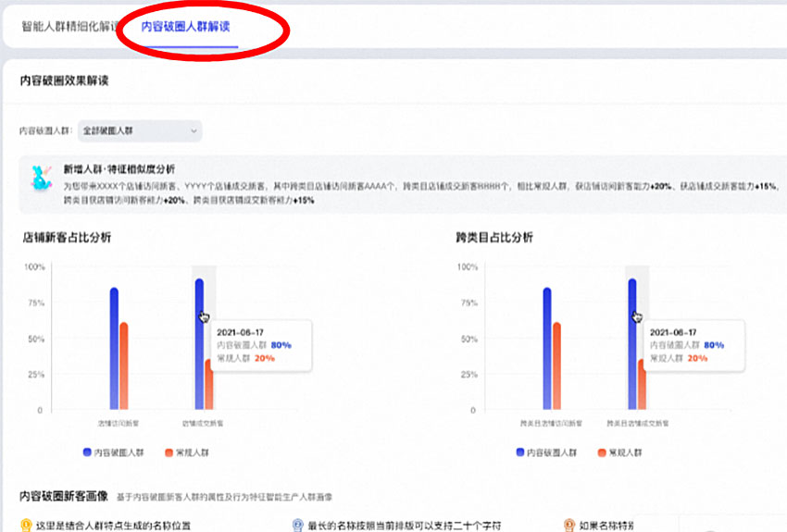This screenshot has width=787, height=532.
Task: Click the 如果名称特别 persona name
Action: (x=606, y=526)
